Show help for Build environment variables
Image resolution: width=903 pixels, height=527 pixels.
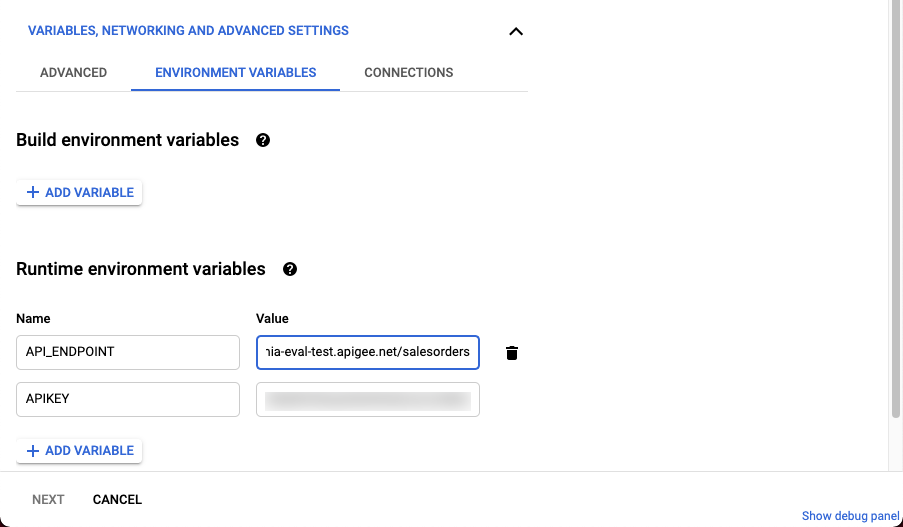pos(263,140)
